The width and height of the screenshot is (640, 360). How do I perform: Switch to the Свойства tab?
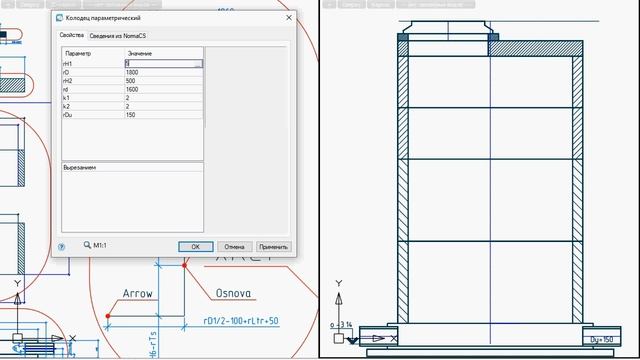click(71, 36)
